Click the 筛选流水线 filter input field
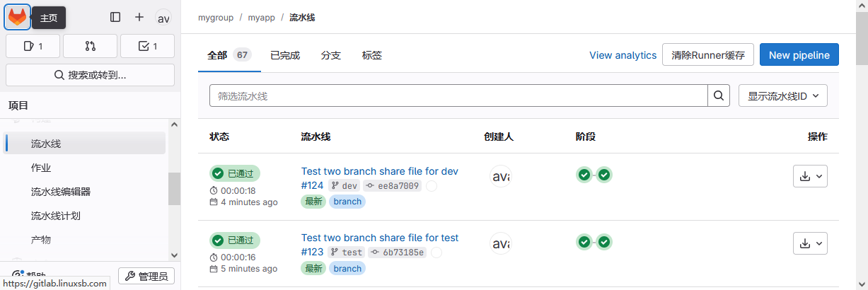Viewport: 868px width, 290px height. pos(458,95)
